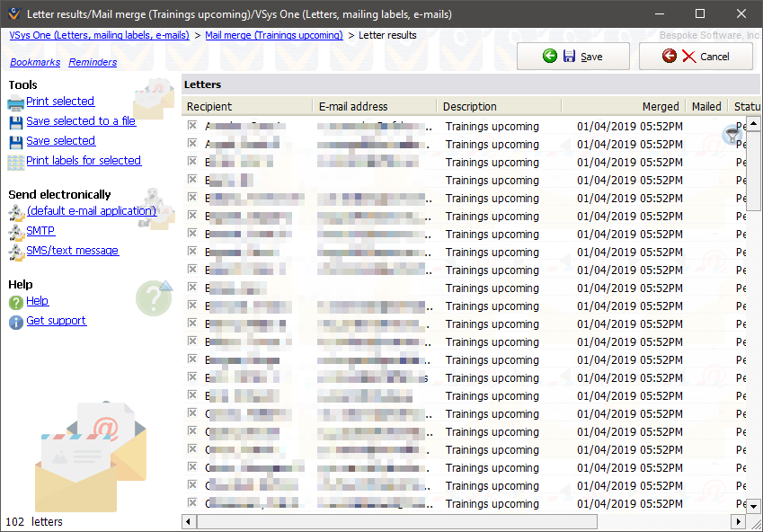Open Help using the question mark icon
Screen dimensions: 763x532
(x=15, y=301)
